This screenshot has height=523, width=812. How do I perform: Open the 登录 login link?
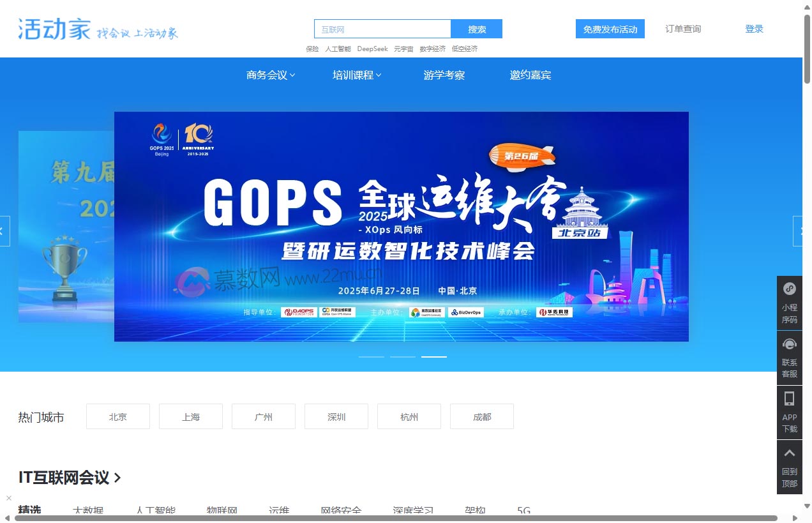(x=753, y=29)
